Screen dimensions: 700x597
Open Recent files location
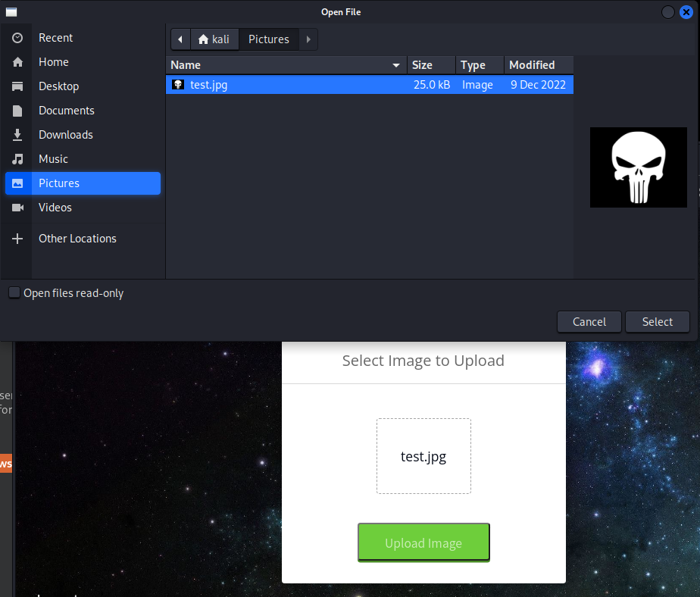point(83,38)
